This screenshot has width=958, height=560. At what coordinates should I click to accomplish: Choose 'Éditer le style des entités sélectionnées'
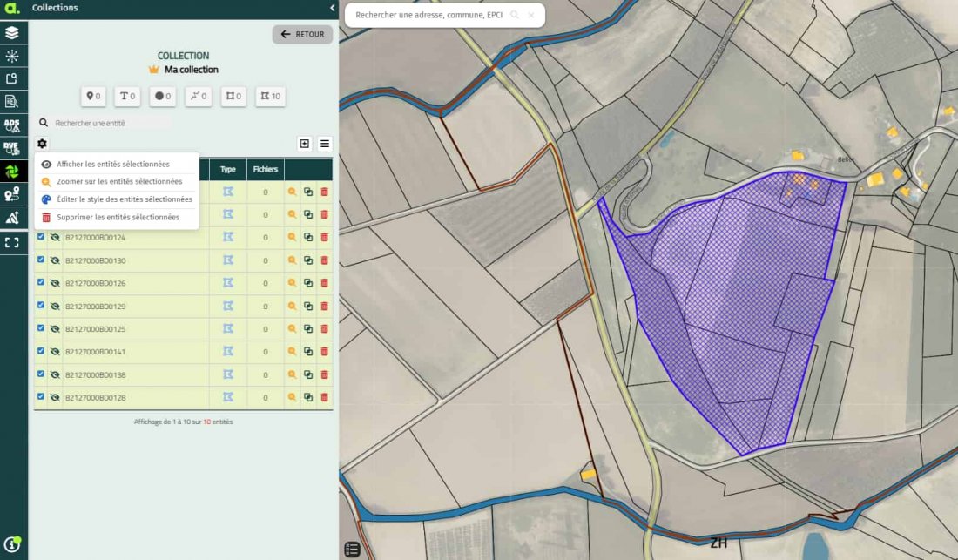[124, 199]
